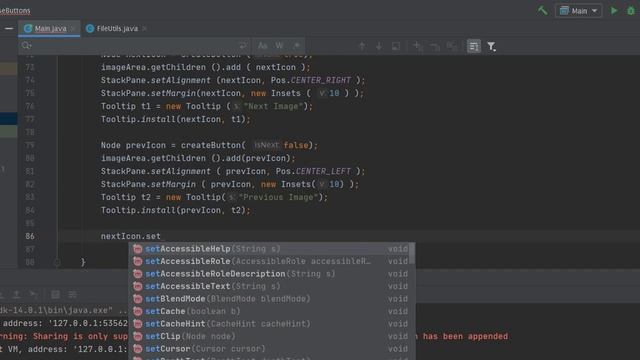
Task: Click the method icon beside setAccessibleHelp
Action: pyautogui.click(x=138, y=249)
